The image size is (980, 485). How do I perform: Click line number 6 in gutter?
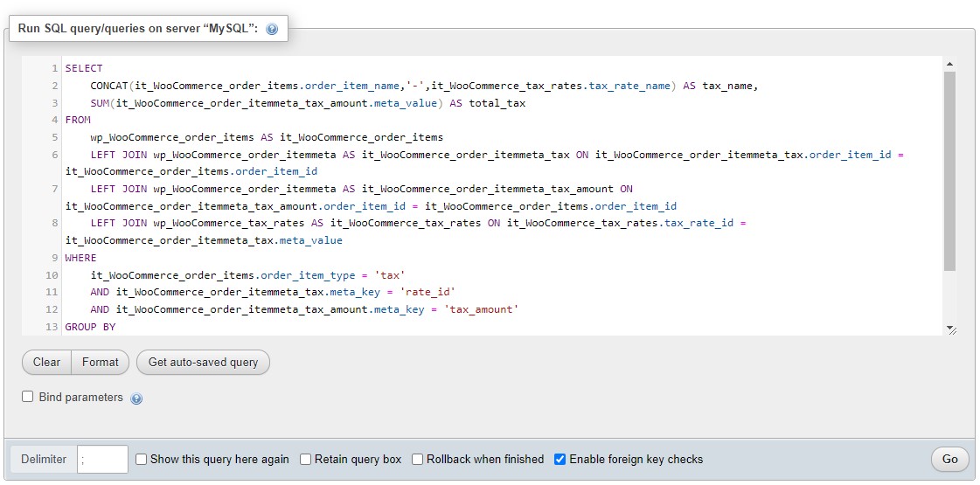coord(55,155)
